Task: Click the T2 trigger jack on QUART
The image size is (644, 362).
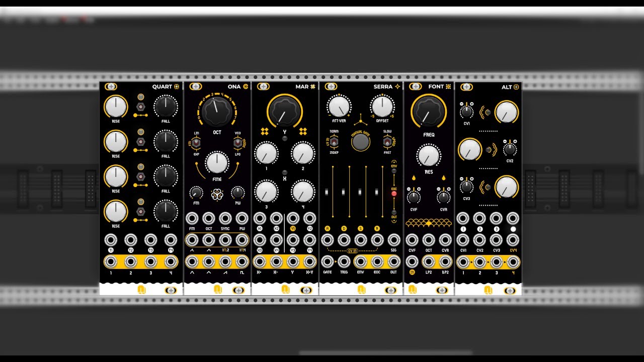Action: (x=131, y=240)
